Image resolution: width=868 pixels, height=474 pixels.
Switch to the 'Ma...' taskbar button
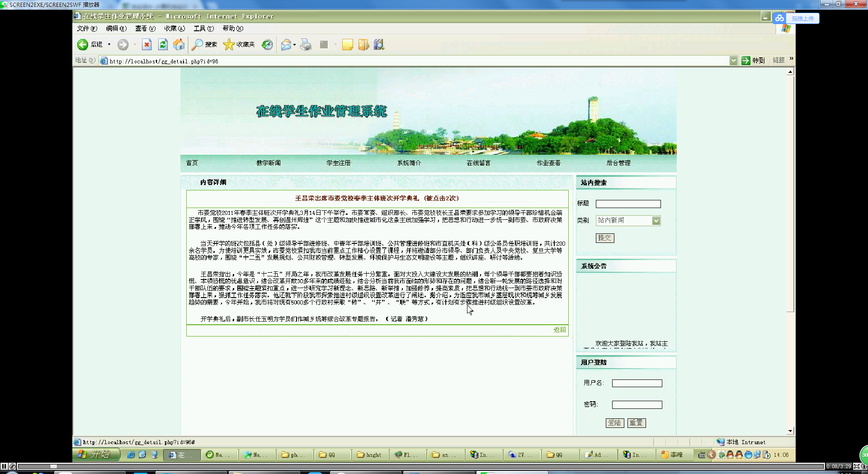point(219,455)
